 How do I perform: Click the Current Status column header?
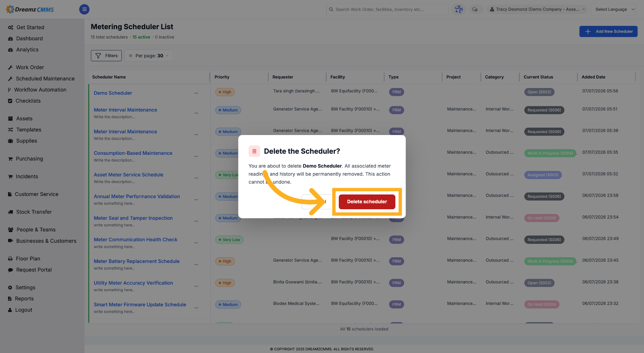(x=538, y=77)
